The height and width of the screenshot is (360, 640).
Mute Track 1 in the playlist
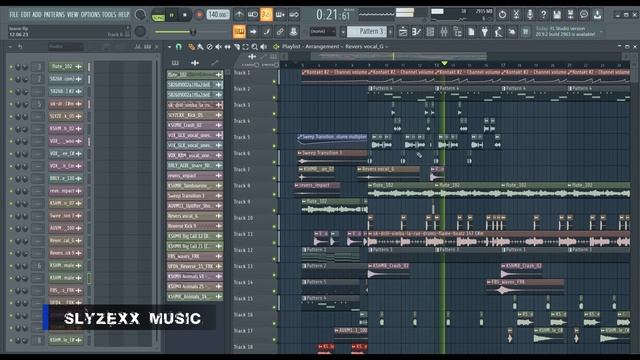point(274,82)
